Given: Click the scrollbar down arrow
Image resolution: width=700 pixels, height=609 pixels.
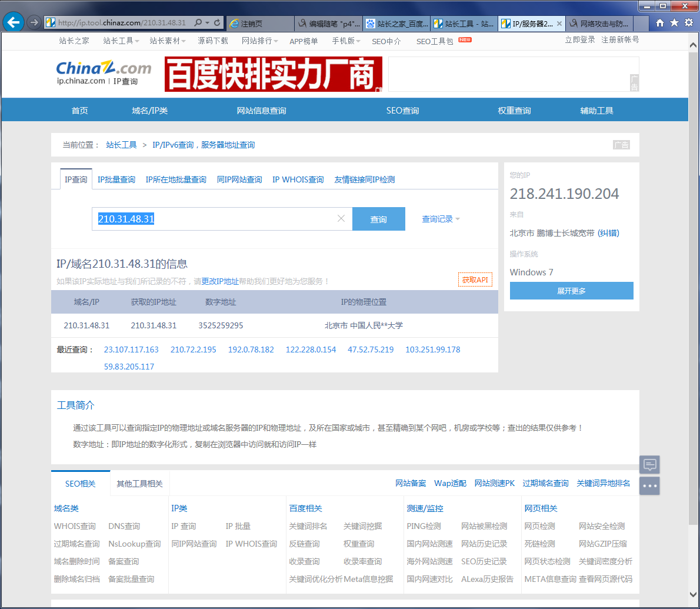Looking at the screenshot, I should point(693,594).
